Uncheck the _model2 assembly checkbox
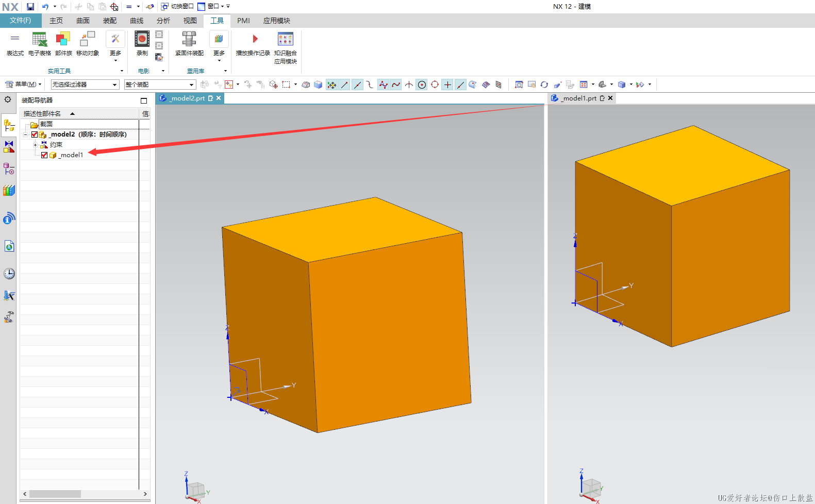 [35, 135]
